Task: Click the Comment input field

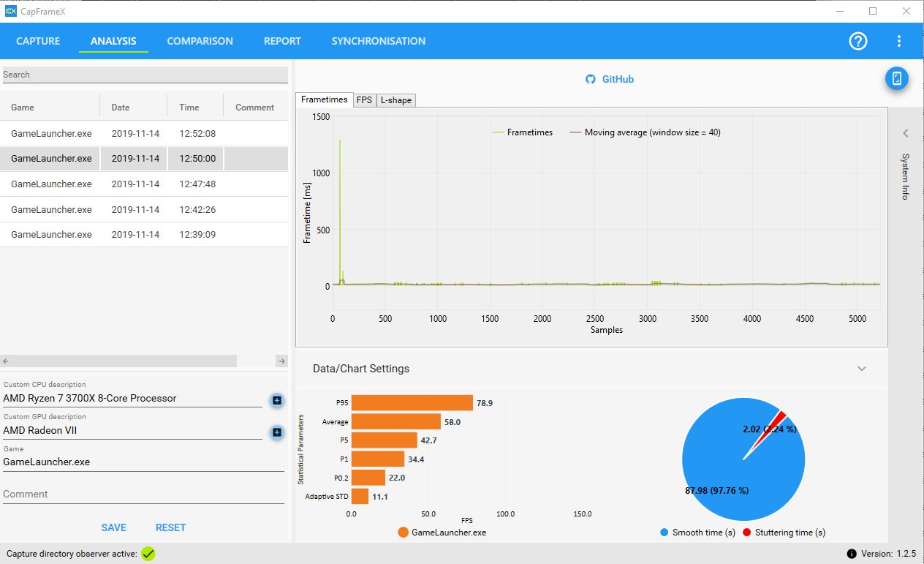Action: click(x=143, y=495)
